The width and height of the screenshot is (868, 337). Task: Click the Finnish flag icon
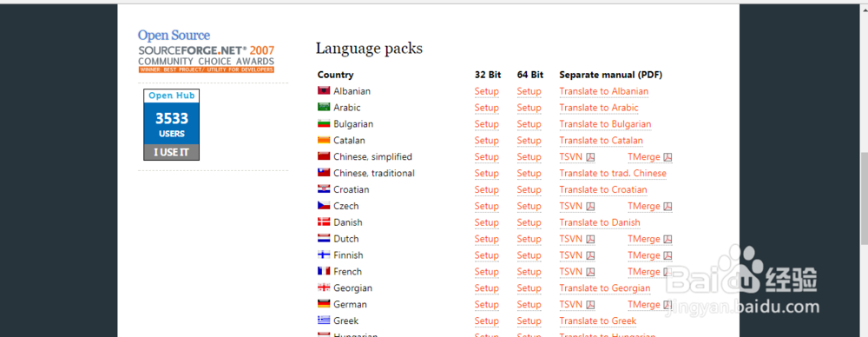coord(324,254)
